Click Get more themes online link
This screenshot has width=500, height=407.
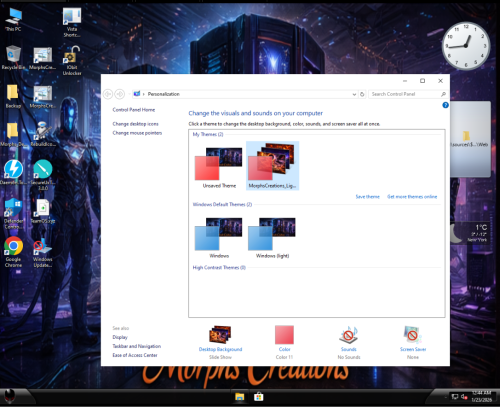tap(412, 197)
